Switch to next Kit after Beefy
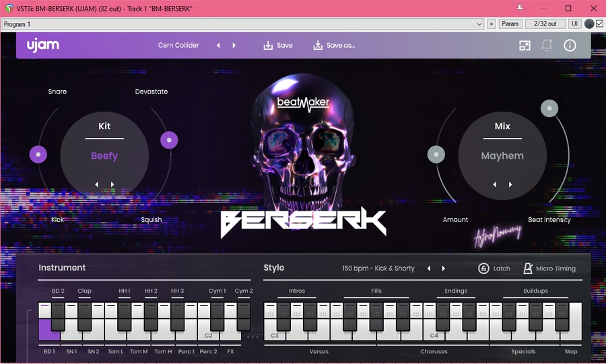 tap(112, 184)
